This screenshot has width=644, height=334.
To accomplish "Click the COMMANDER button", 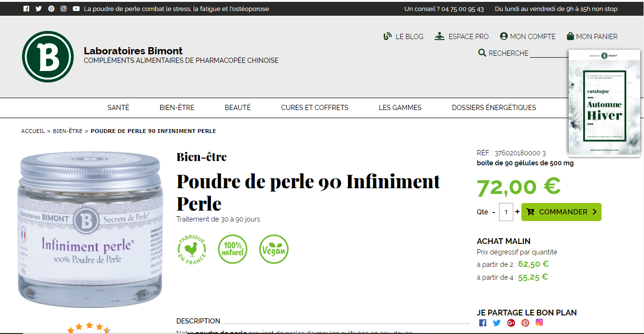I will pyautogui.click(x=561, y=212).
